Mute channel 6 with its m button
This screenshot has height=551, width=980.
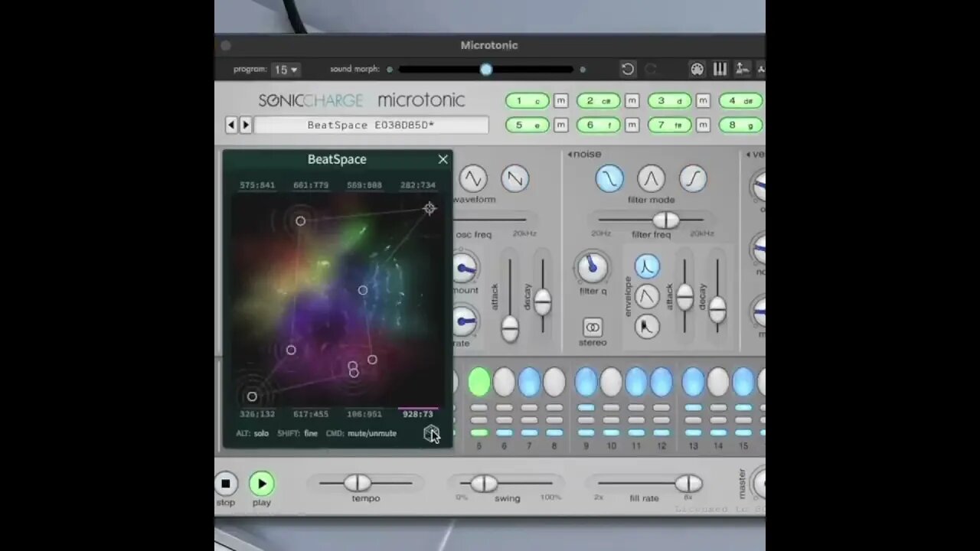coord(632,125)
